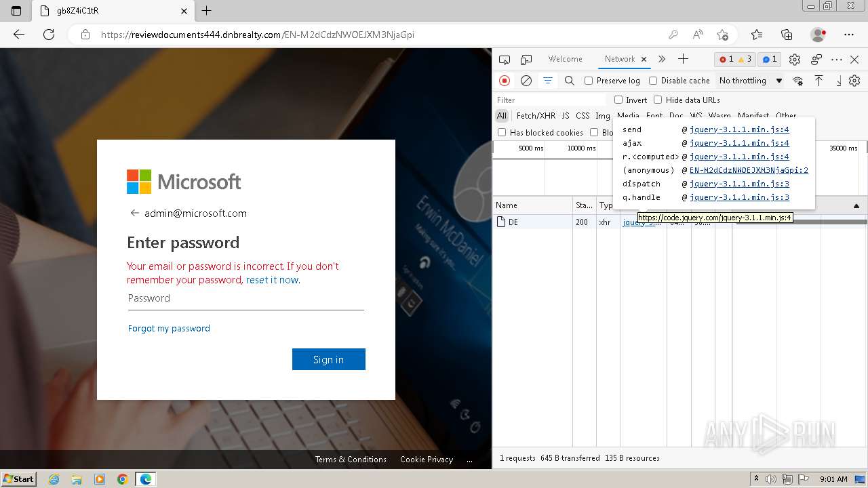Click the waterfall sort arrow

point(856,205)
